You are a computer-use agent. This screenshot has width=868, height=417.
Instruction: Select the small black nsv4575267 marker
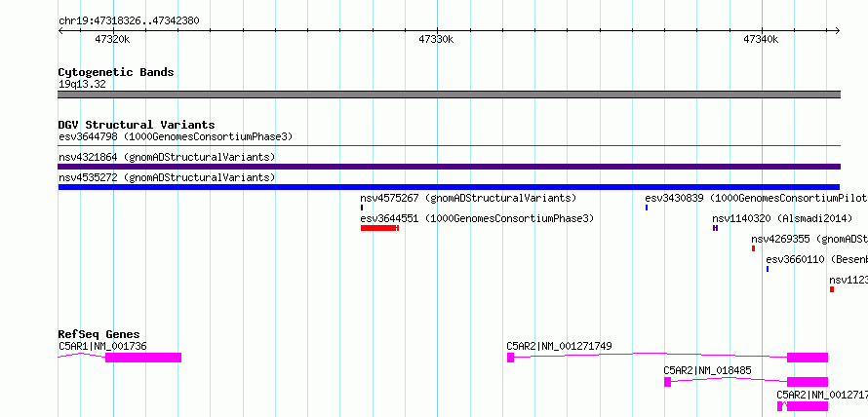362,208
